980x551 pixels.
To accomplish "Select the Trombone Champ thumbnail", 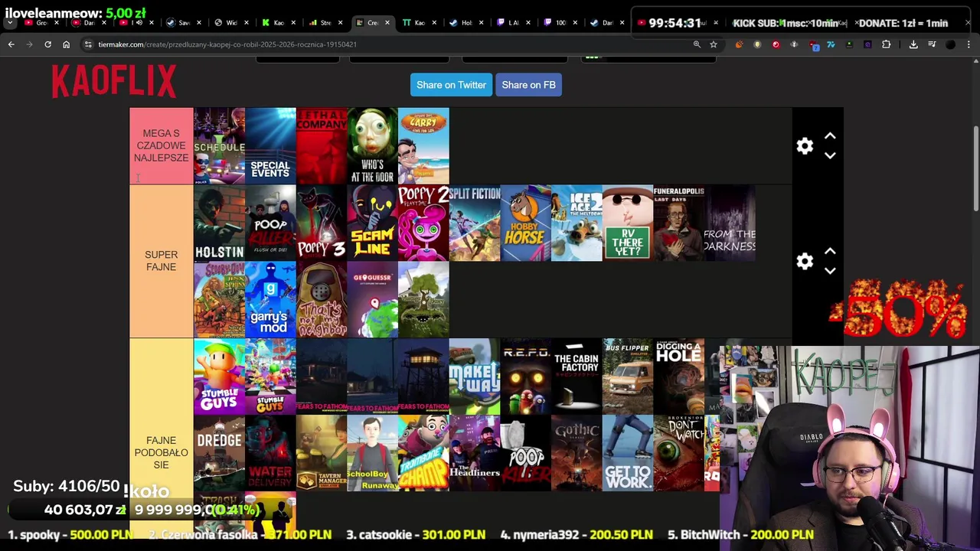I will pos(423,453).
